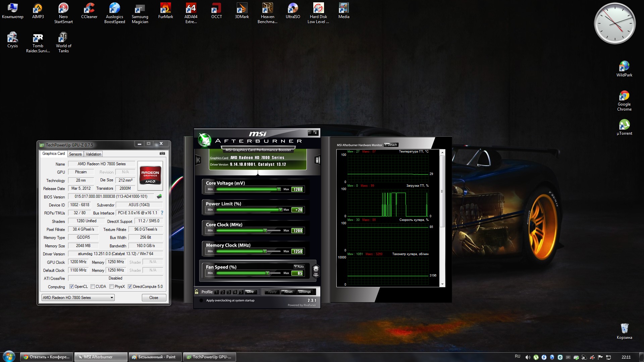Click the BIOS save chip icon
Viewport: 644px width, 362px height.
[159, 196]
